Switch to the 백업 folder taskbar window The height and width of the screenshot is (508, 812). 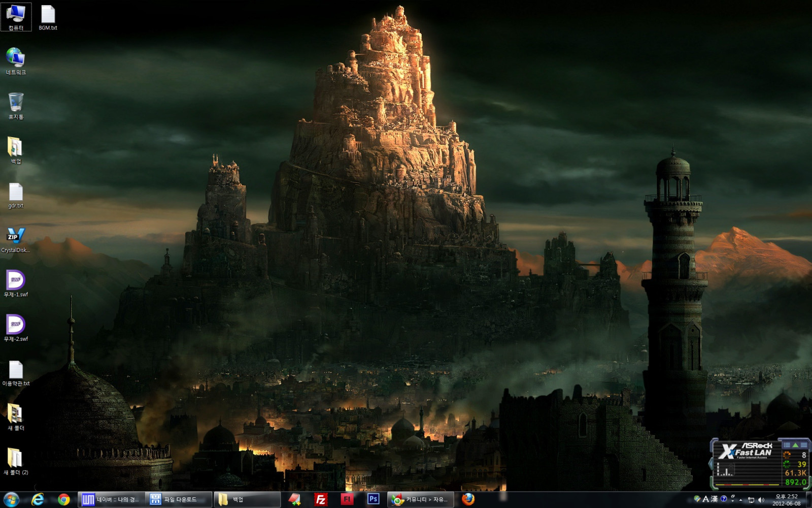coord(247,499)
